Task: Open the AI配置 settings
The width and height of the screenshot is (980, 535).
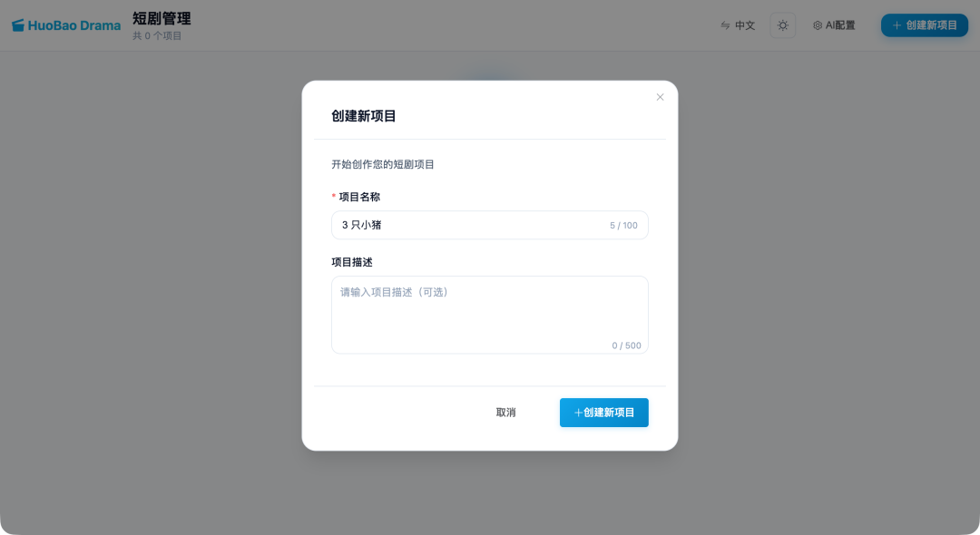Action: pos(834,24)
